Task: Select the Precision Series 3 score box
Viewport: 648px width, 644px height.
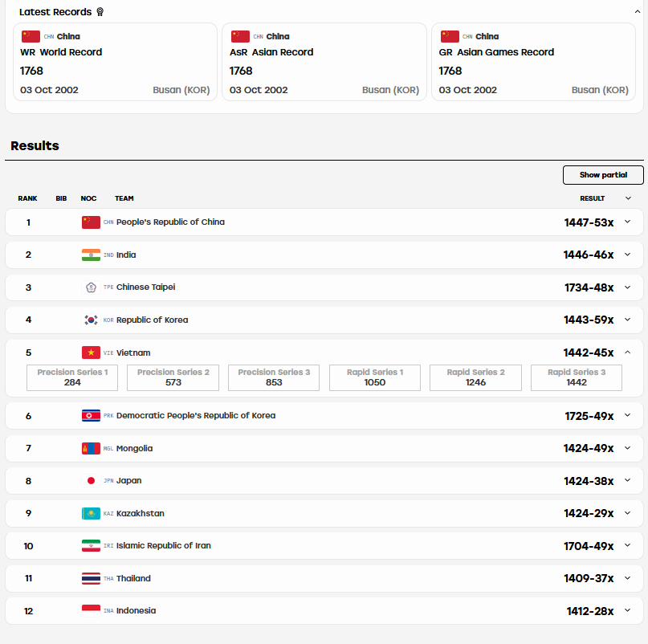Action: tap(274, 377)
